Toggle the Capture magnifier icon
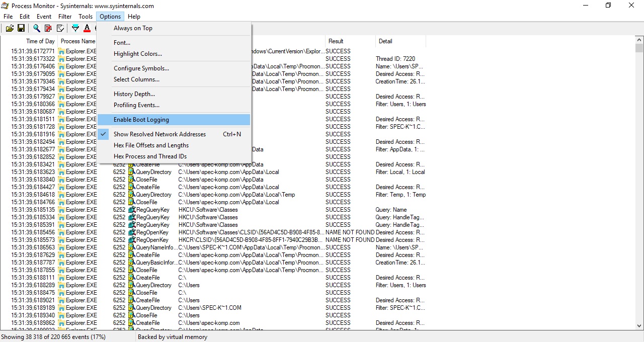Image resolution: width=644 pixels, height=342 pixels. [36, 29]
